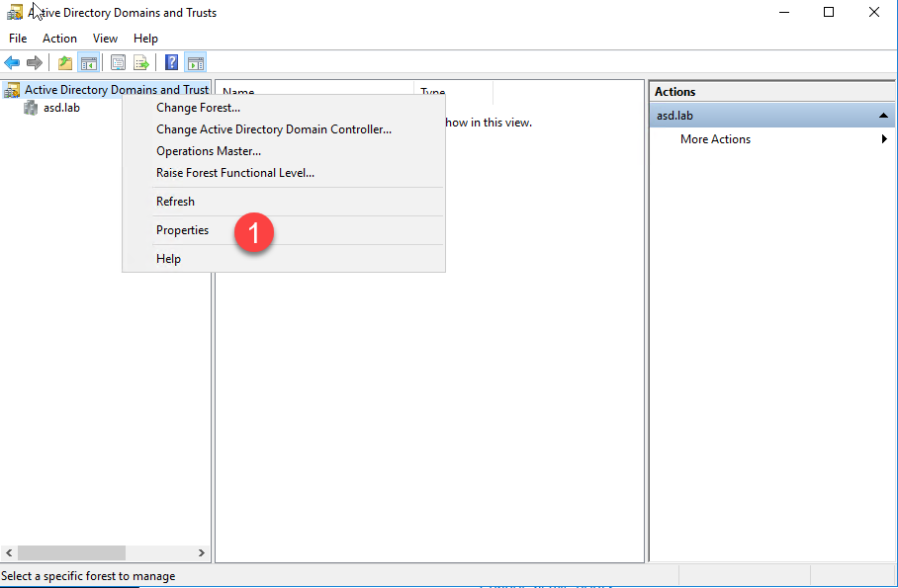Click the More Actions link
The width and height of the screenshot is (898, 588).
click(715, 139)
